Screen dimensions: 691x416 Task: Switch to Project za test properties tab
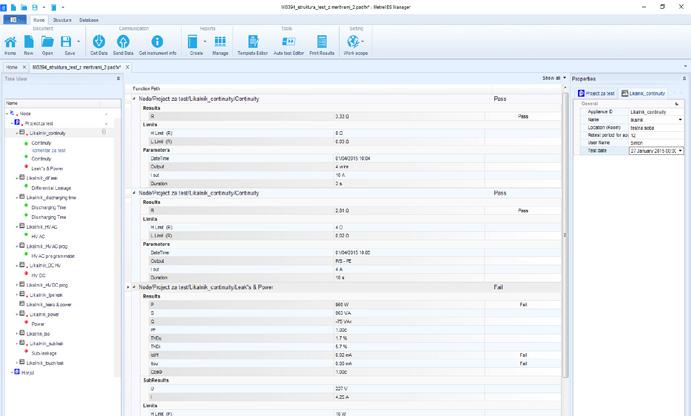(596, 93)
